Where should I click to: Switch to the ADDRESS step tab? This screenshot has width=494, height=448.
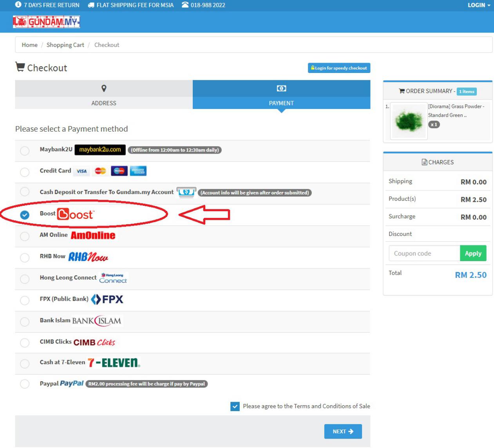(x=104, y=95)
